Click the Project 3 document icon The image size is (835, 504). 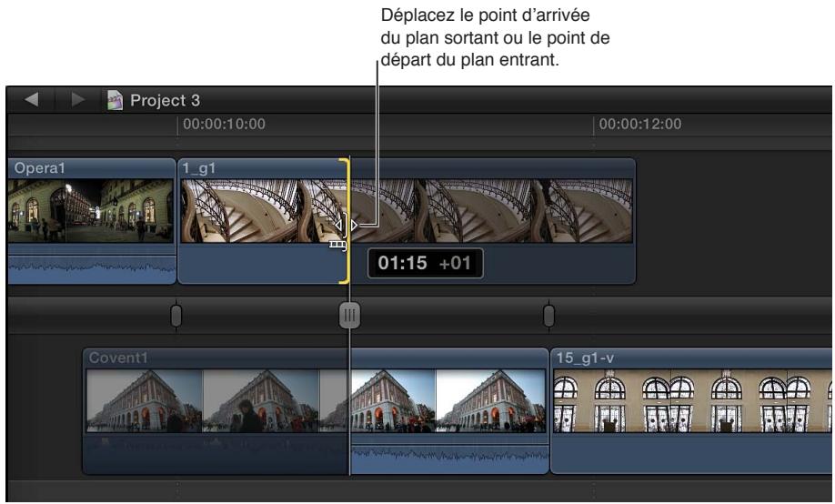(115, 100)
